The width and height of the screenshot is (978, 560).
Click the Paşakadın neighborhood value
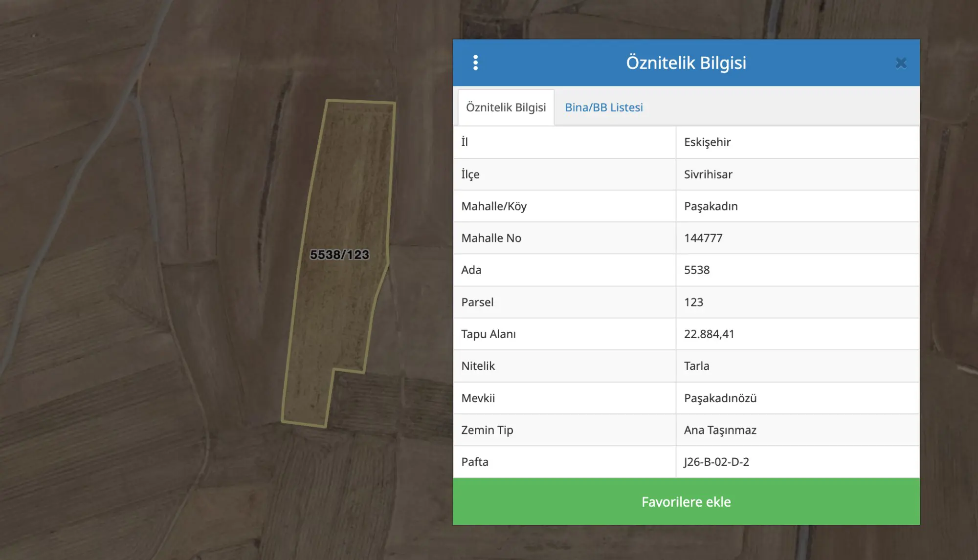click(711, 206)
